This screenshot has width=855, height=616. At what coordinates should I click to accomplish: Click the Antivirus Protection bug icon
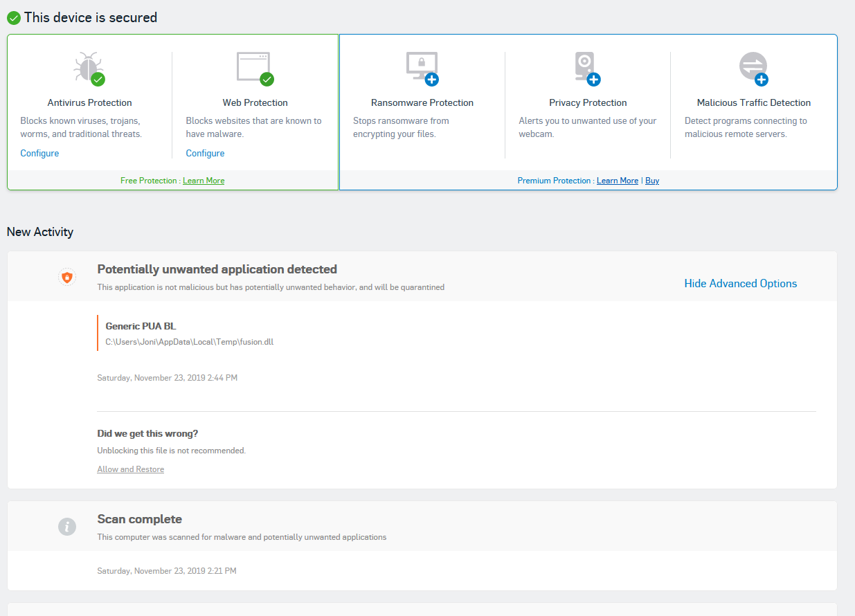pos(89,69)
